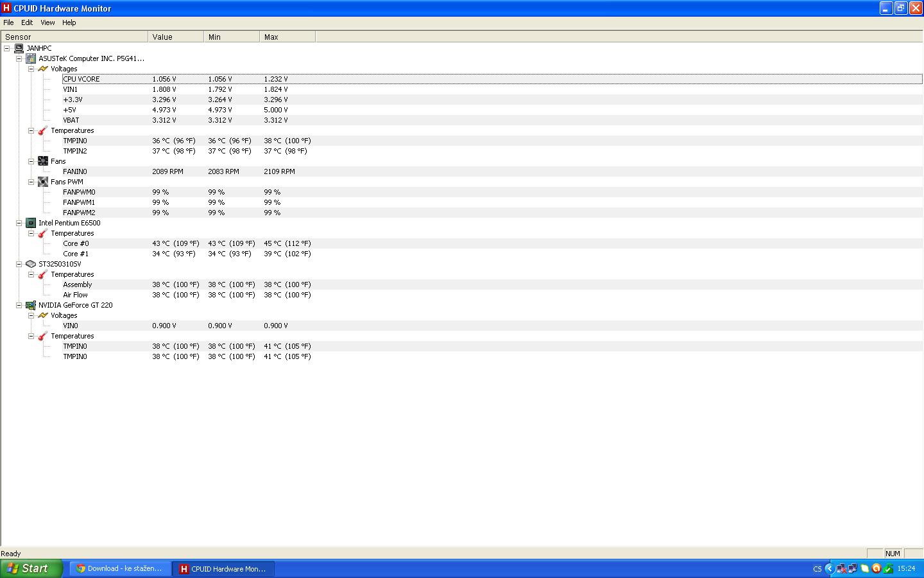924x578 pixels.
Task: Collapse the Voltages group under ASUSTeK
Action: pos(31,69)
